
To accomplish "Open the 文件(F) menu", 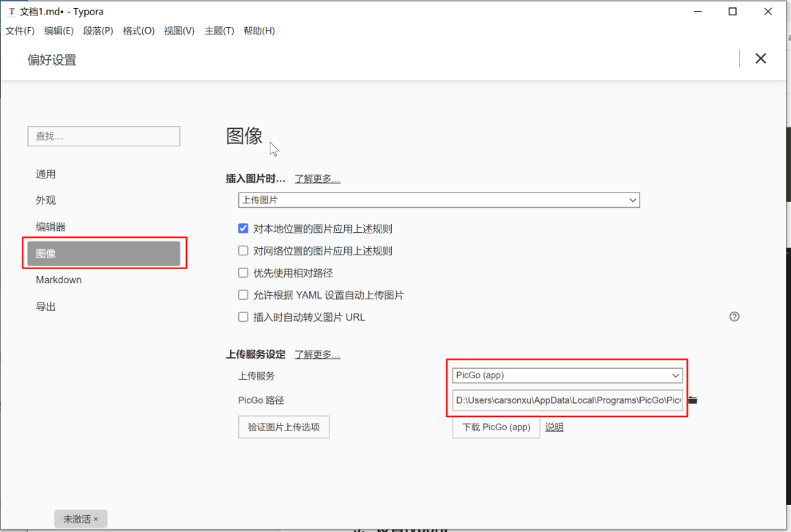I will click(20, 31).
